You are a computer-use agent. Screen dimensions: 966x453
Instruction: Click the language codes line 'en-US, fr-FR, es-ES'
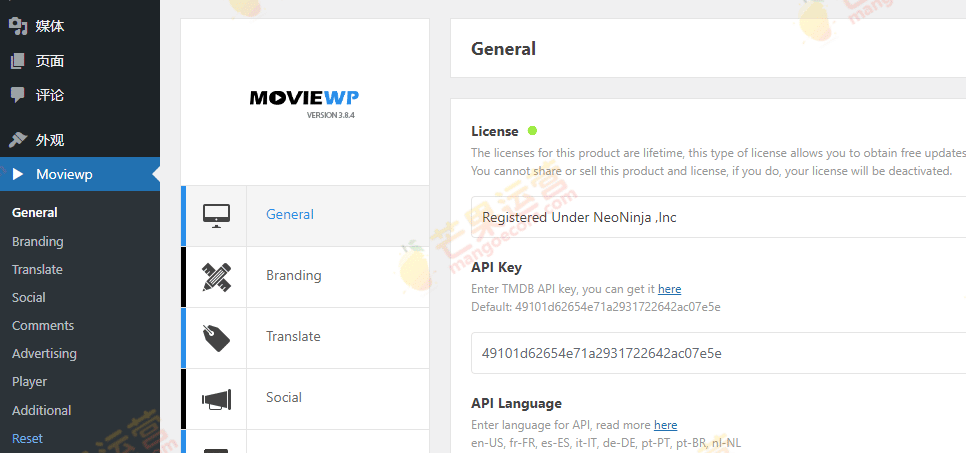coord(606,443)
